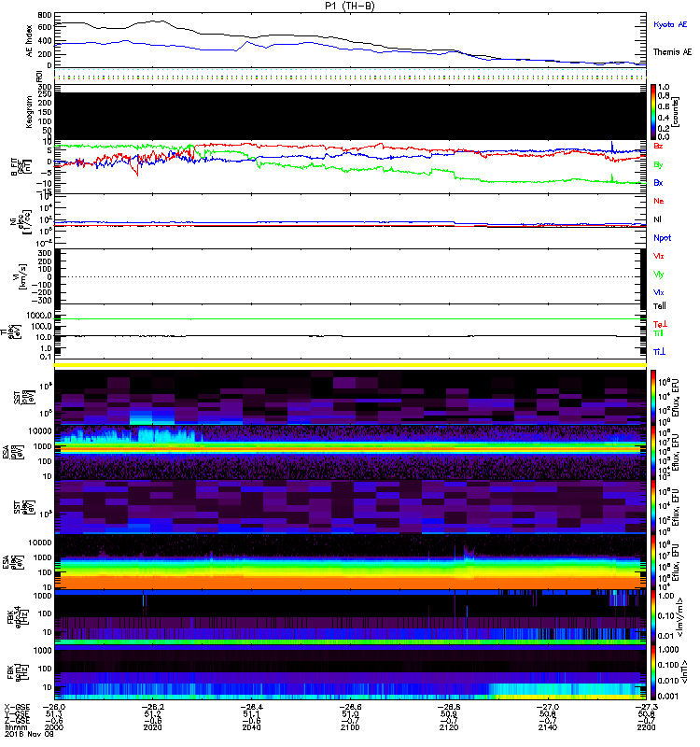The height and width of the screenshot is (747, 700).
Task: Click the SST ions Eflux color bar
Action: click(x=653, y=398)
